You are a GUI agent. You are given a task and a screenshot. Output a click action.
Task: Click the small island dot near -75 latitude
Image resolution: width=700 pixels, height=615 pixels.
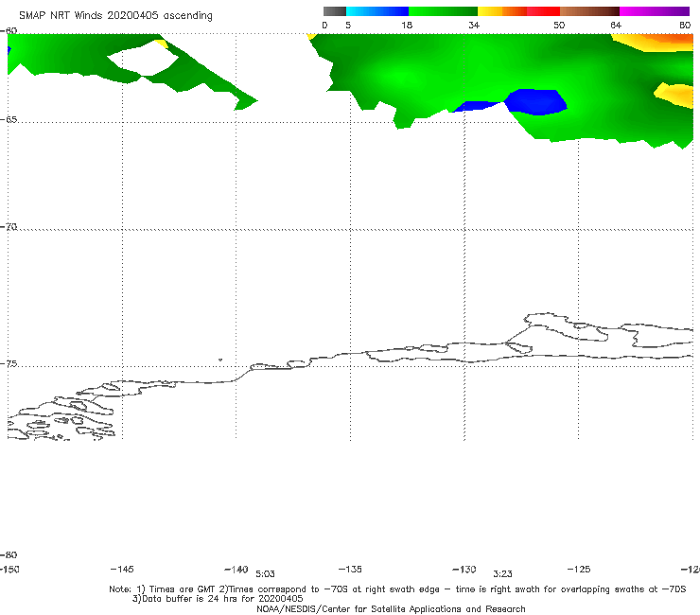[220, 360]
